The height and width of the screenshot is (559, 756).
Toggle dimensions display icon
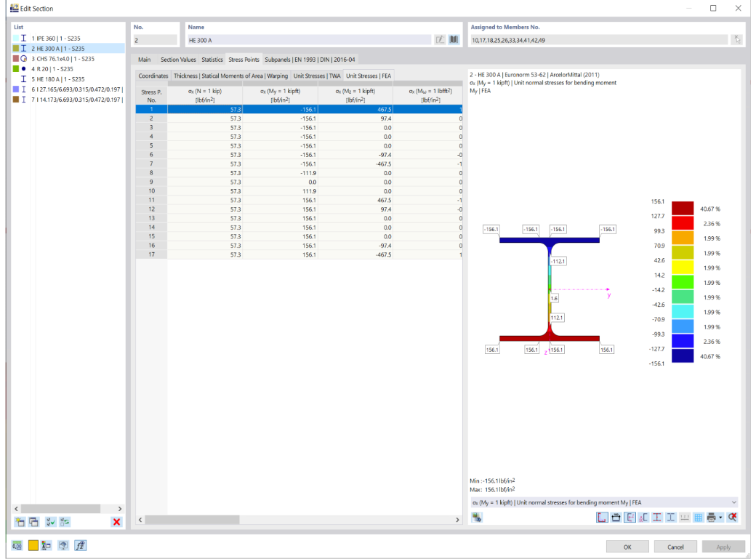tap(616, 518)
